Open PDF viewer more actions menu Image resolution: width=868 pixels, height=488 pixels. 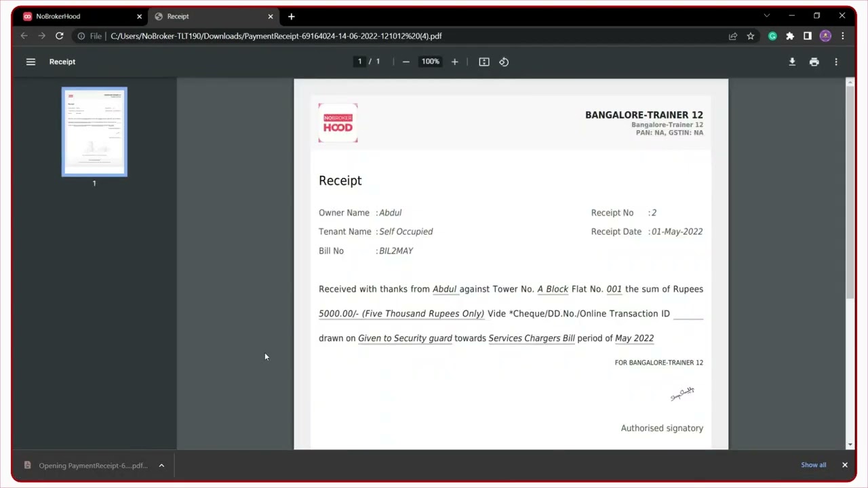click(836, 62)
